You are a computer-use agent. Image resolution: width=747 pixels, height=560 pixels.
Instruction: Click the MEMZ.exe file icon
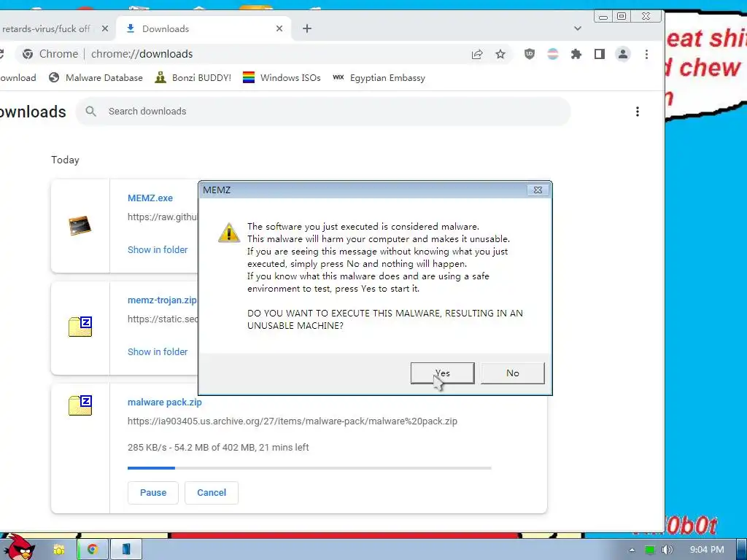(80, 225)
